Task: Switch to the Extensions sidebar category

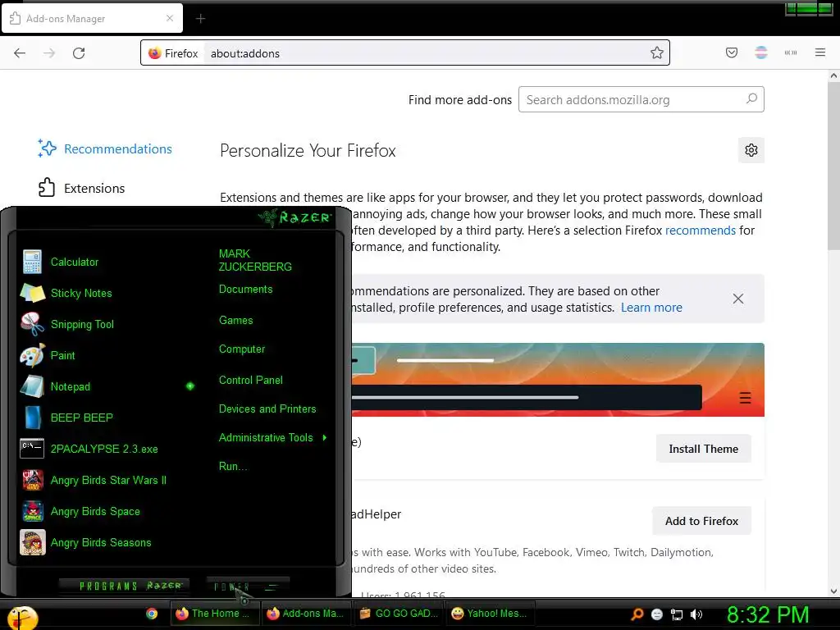Action: 81,188
